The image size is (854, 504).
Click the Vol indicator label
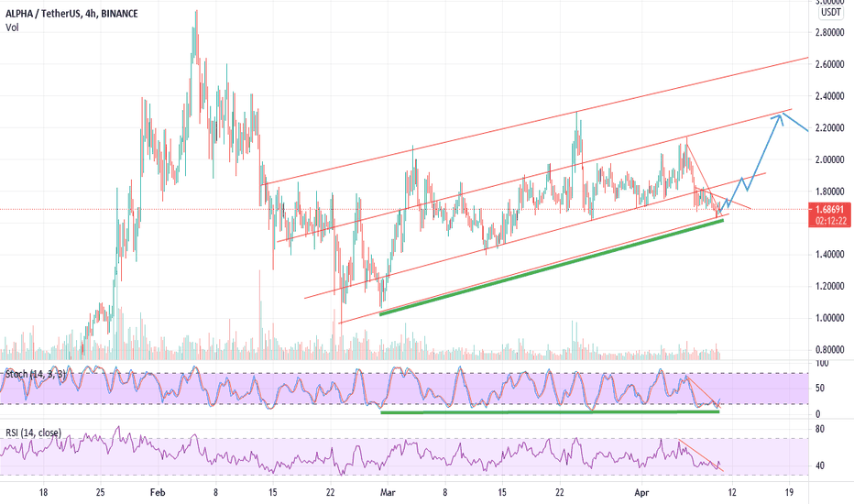pyautogui.click(x=12, y=27)
